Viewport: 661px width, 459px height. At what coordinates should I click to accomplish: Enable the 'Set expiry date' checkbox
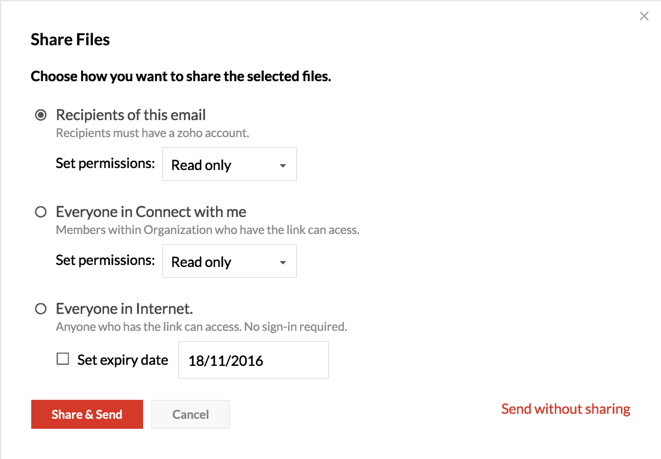coord(63,359)
